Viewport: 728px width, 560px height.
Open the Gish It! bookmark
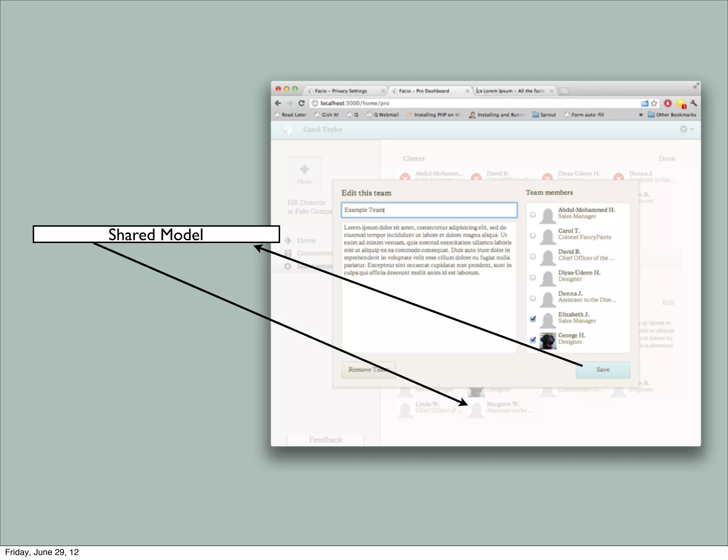(327, 115)
